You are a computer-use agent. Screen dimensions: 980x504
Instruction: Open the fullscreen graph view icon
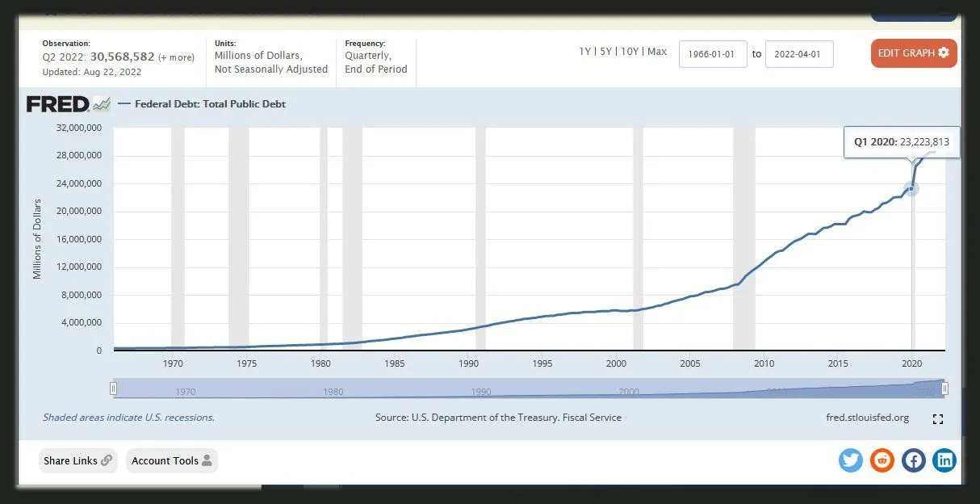[x=937, y=419]
